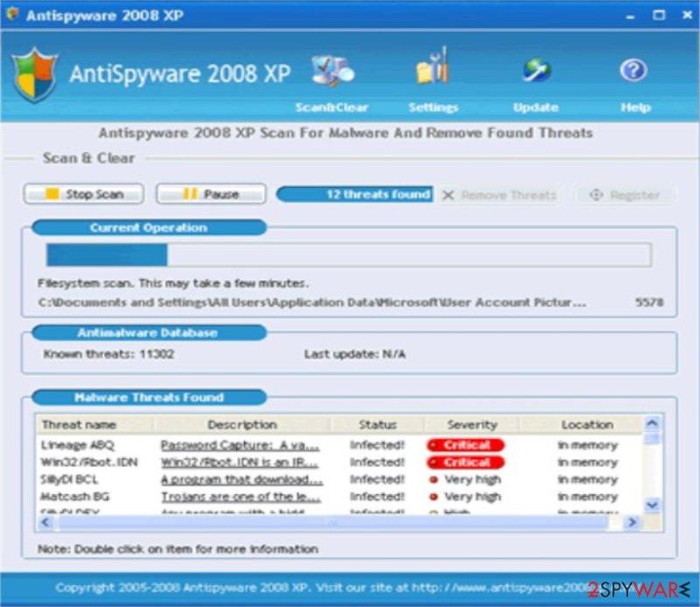Select the Win32/Rbot.IDN threat name
Image resolution: width=700 pixels, height=607 pixels.
pyautogui.click(x=89, y=463)
